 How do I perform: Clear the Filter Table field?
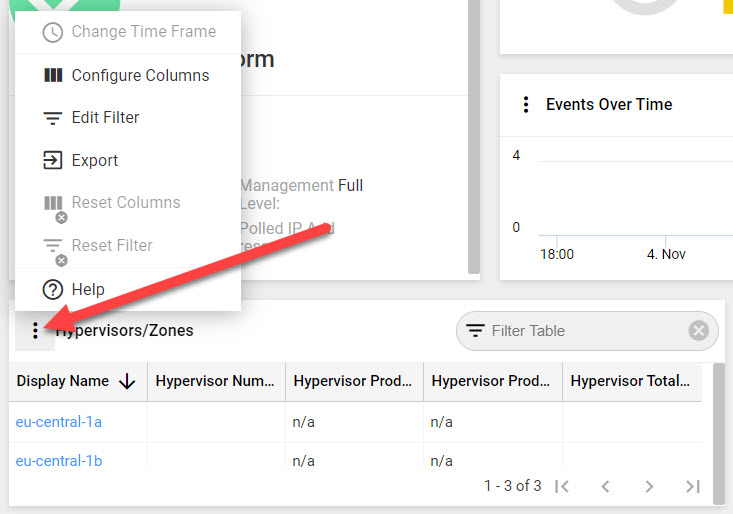click(698, 331)
